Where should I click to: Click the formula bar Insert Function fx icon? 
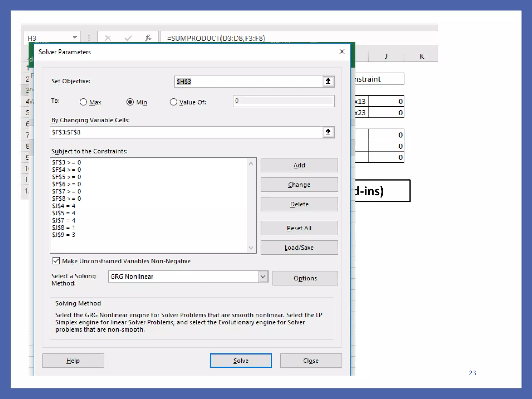coord(148,38)
